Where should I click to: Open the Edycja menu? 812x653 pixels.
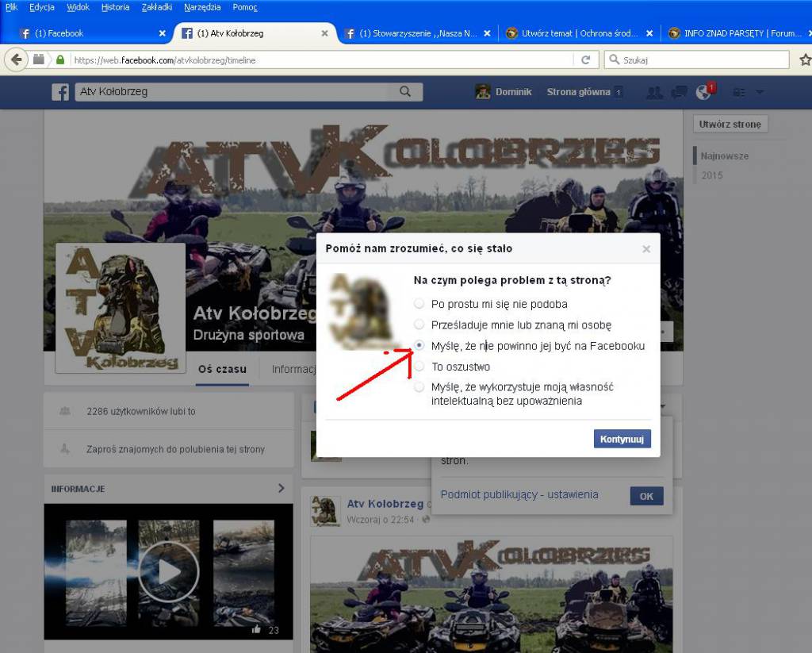42,7
